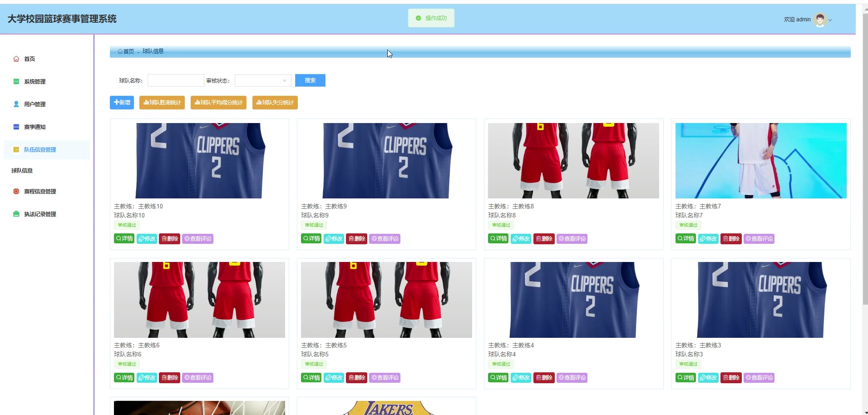Click 查看评论 for 球队名称3

coord(759,378)
